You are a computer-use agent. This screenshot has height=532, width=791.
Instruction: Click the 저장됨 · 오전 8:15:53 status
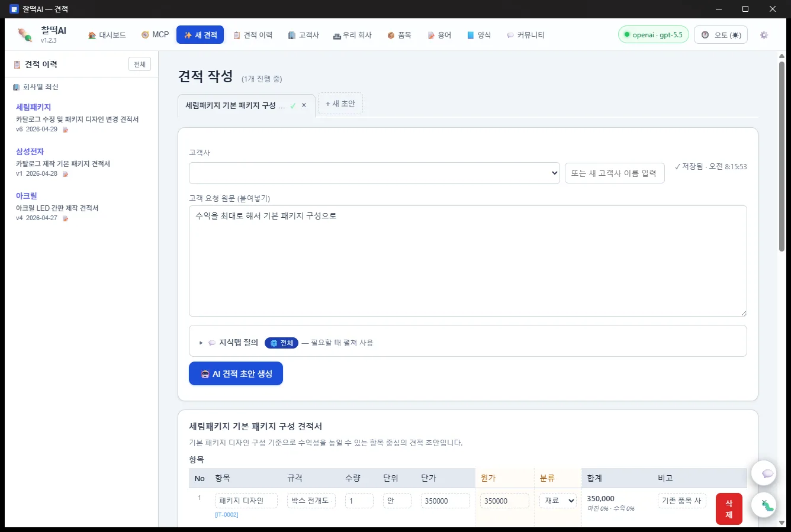[710, 167]
